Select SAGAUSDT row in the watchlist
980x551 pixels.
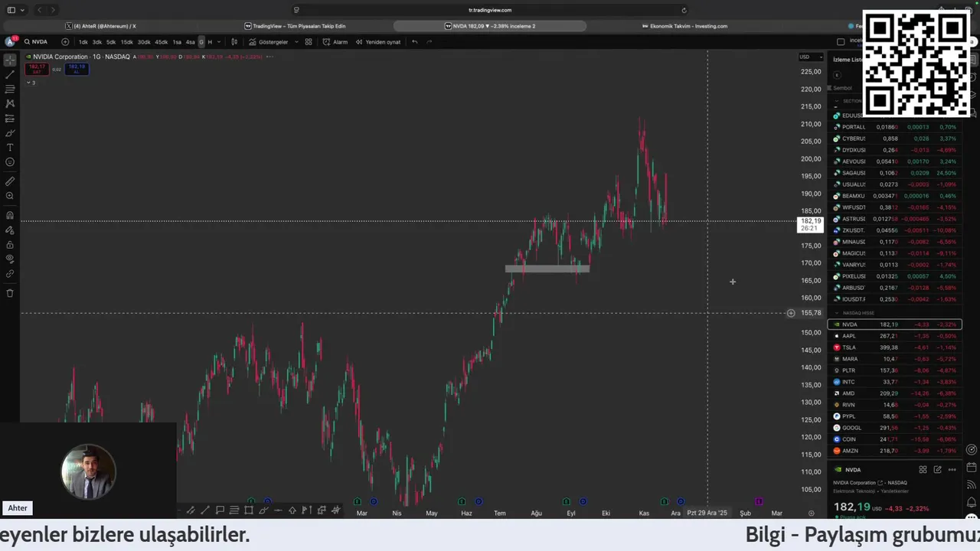coord(894,173)
